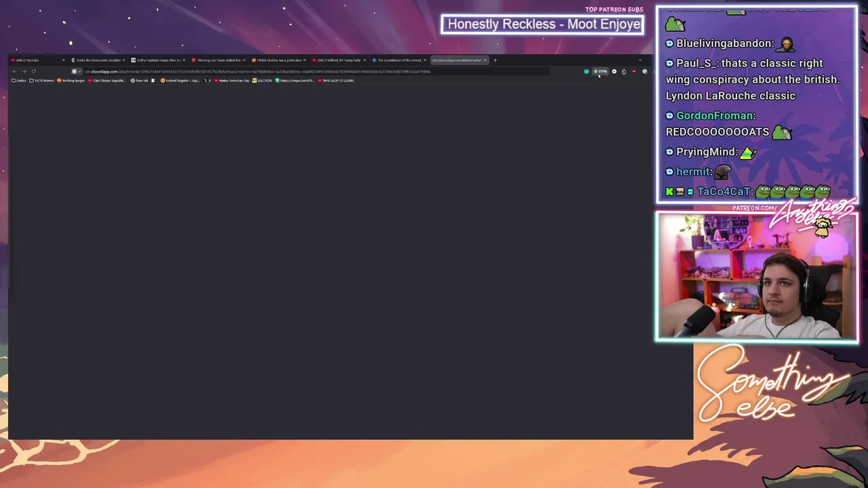This screenshot has width=868, height=488.
Task: Open the X bookmark
Action: pos(208,81)
